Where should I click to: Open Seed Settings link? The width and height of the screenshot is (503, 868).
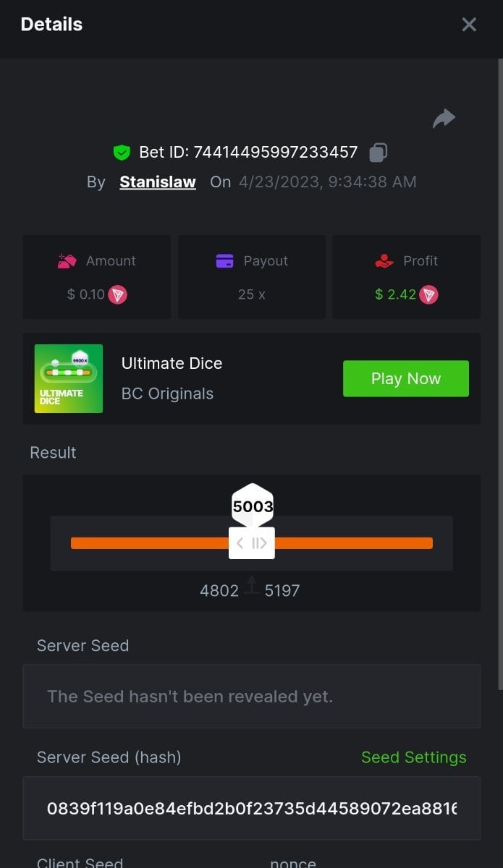414,757
